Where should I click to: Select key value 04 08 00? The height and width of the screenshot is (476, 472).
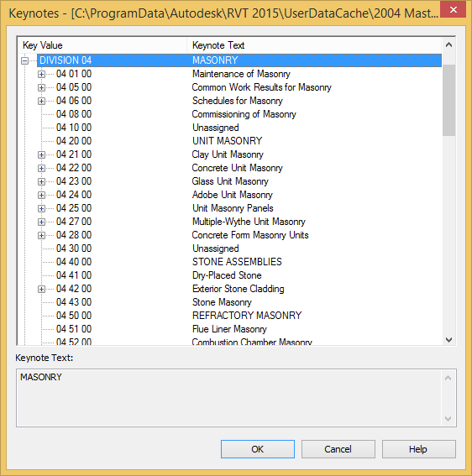coord(74,114)
